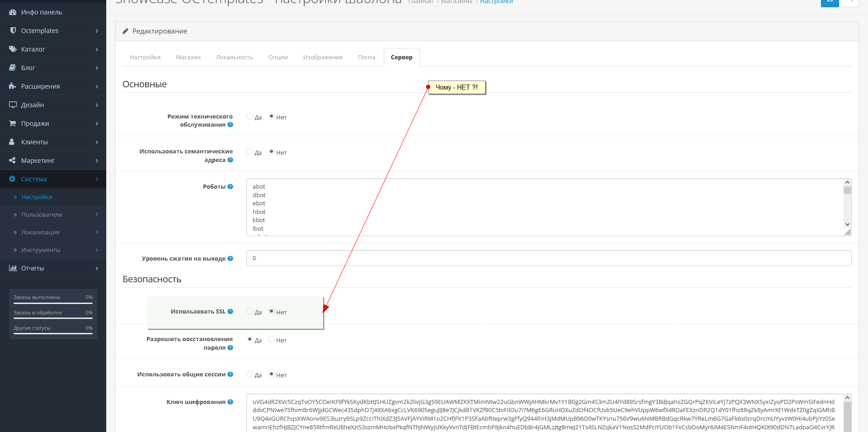
Task: Select Да for Использовать общие сессии
Action: click(x=250, y=374)
